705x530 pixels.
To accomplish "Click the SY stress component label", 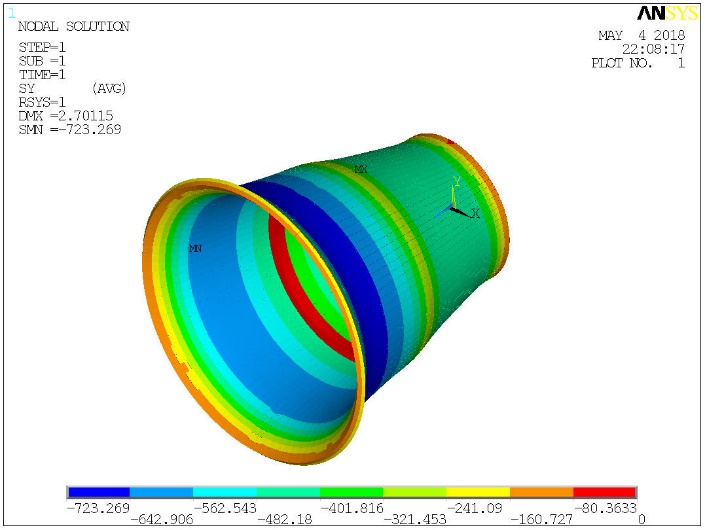I will pos(27,88).
